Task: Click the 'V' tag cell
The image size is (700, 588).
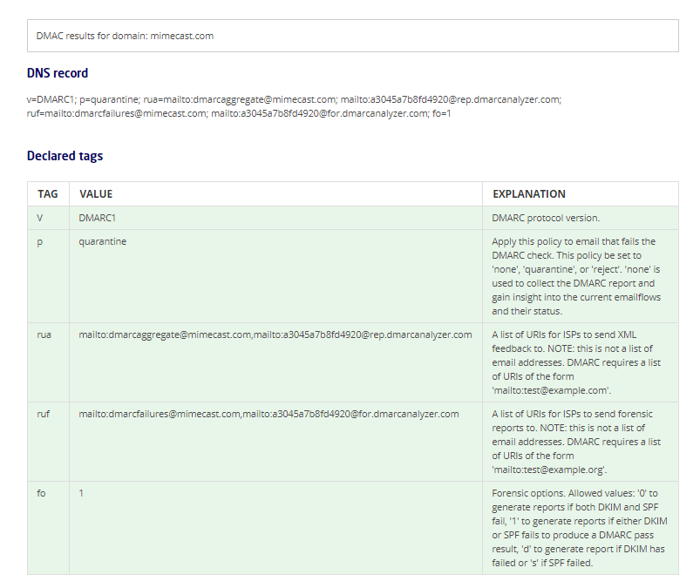Action: coord(48,218)
